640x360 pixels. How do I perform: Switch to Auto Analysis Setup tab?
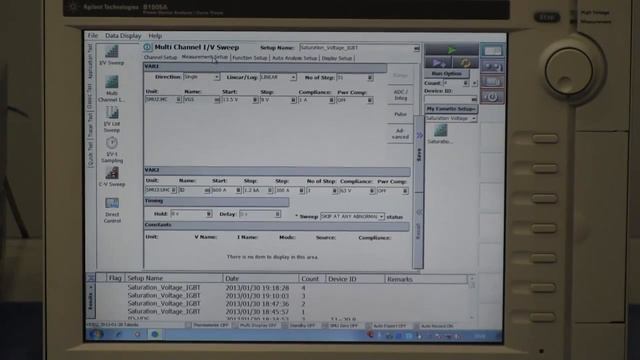(x=294, y=58)
